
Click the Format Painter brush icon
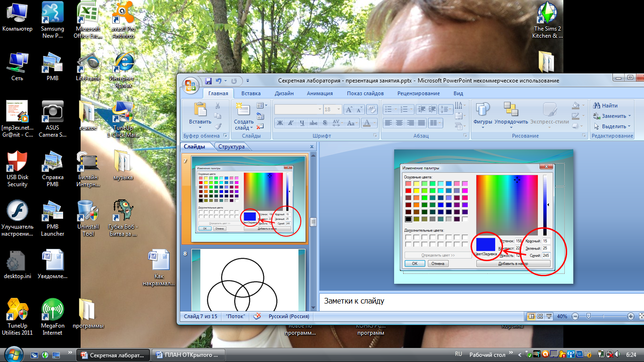click(217, 126)
